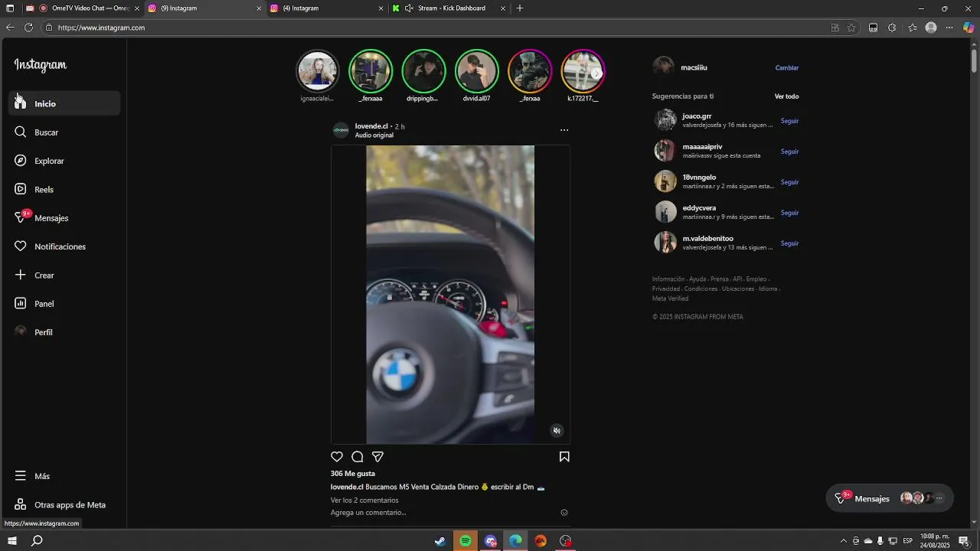The width and height of the screenshot is (980, 551).
Task: Click the Crear plus icon
Action: (x=21, y=275)
